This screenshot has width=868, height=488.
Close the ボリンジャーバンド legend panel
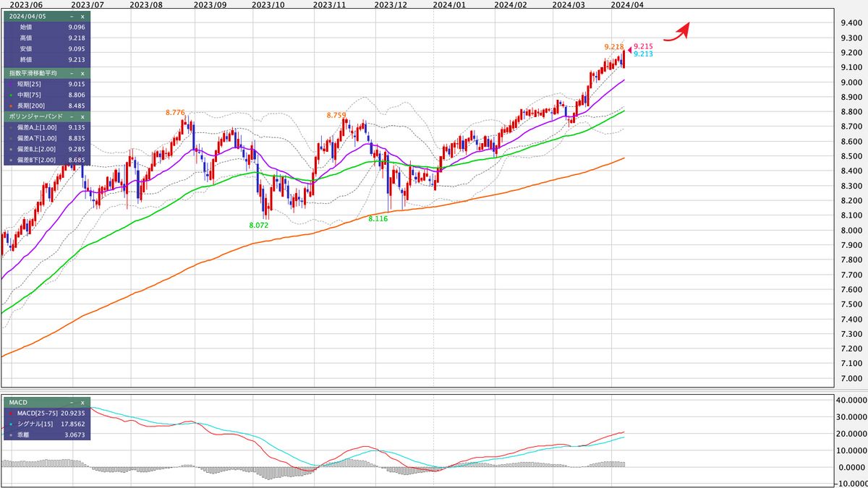point(82,116)
